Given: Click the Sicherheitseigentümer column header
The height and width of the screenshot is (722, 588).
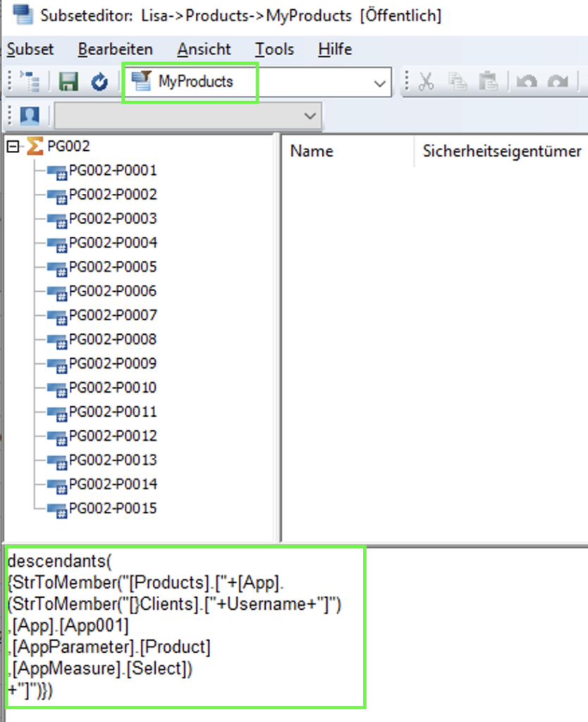Looking at the screenshot, I should 501,151.
